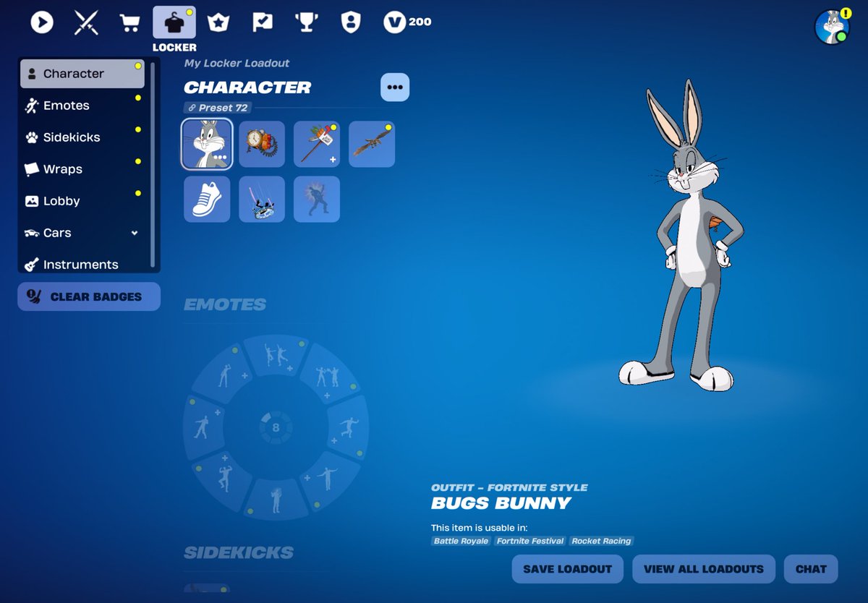The height and width of the screenshot is (603, 868).
Task: Open the quests flag icon
Action: click(x=263, y=22)
